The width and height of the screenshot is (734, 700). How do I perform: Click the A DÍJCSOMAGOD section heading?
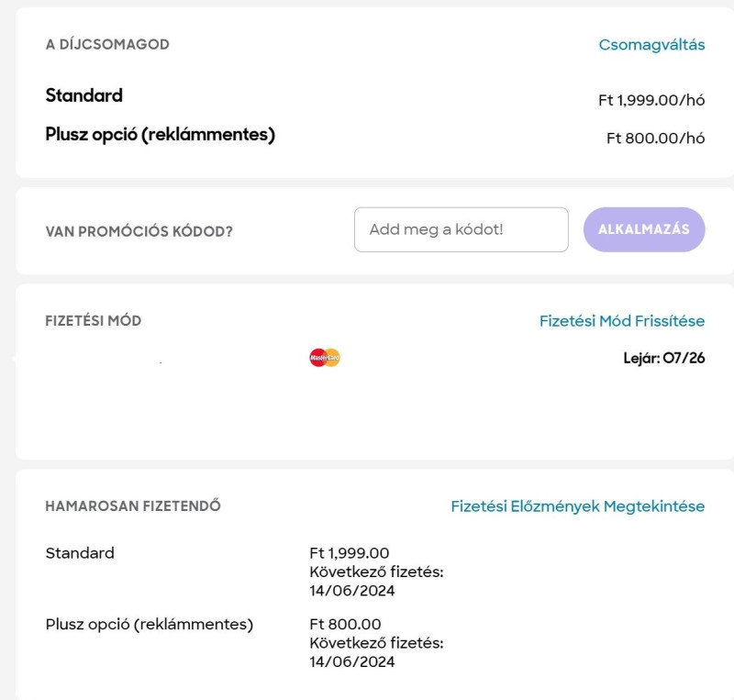tap(107, 45)
